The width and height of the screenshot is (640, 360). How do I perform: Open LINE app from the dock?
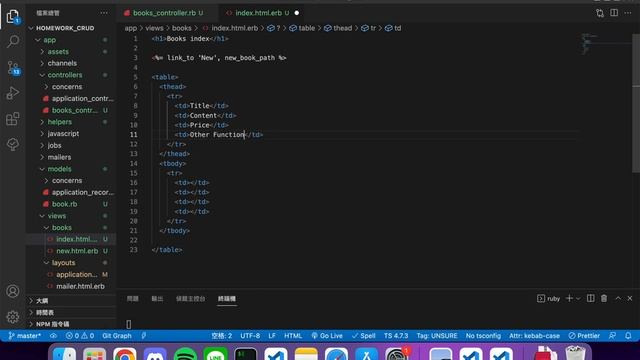click(x=216, y=353)
